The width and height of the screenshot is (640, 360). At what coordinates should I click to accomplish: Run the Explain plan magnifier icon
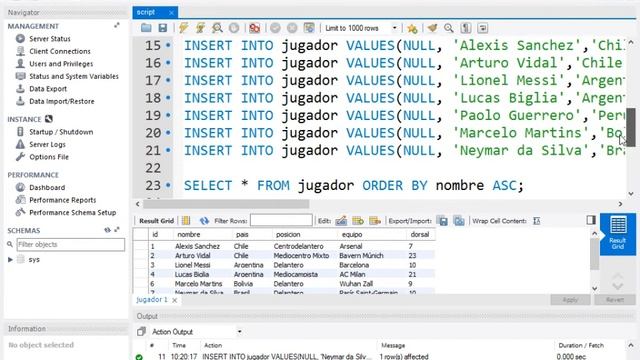point(217,28)
